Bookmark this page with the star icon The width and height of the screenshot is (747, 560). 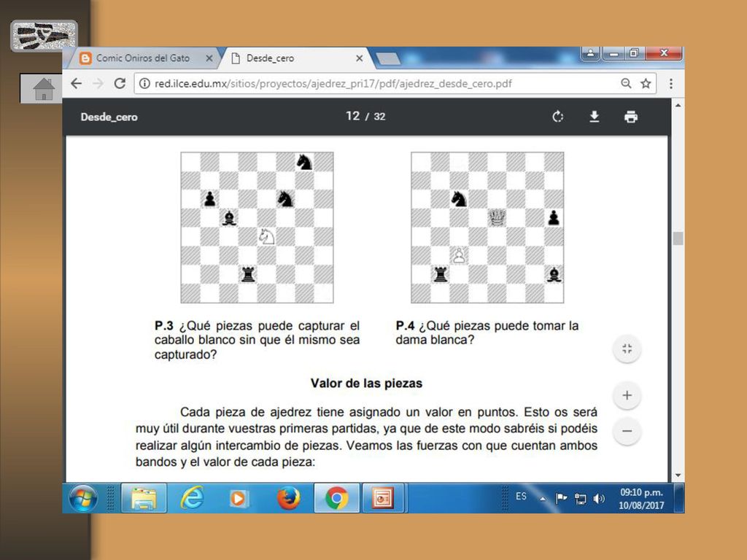tap(646, 83)
